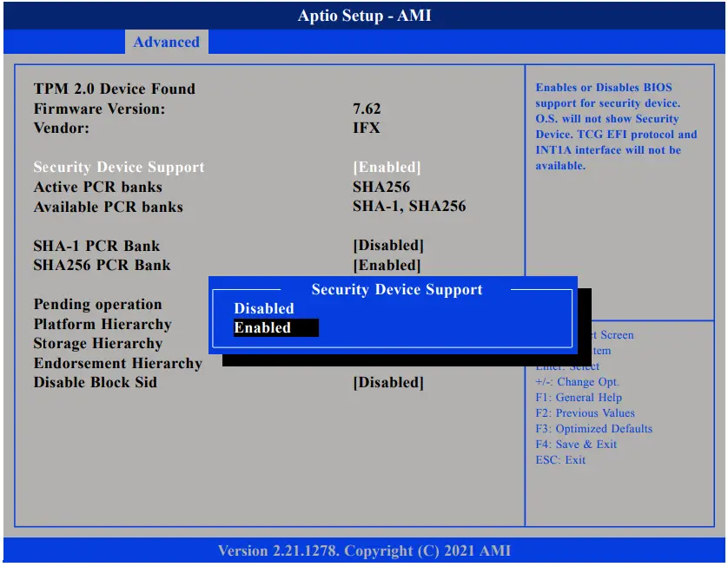This screenshot has width=728, height=567.
Task: Select the Security Device Support setting label
Action: (x=119, y=167)
